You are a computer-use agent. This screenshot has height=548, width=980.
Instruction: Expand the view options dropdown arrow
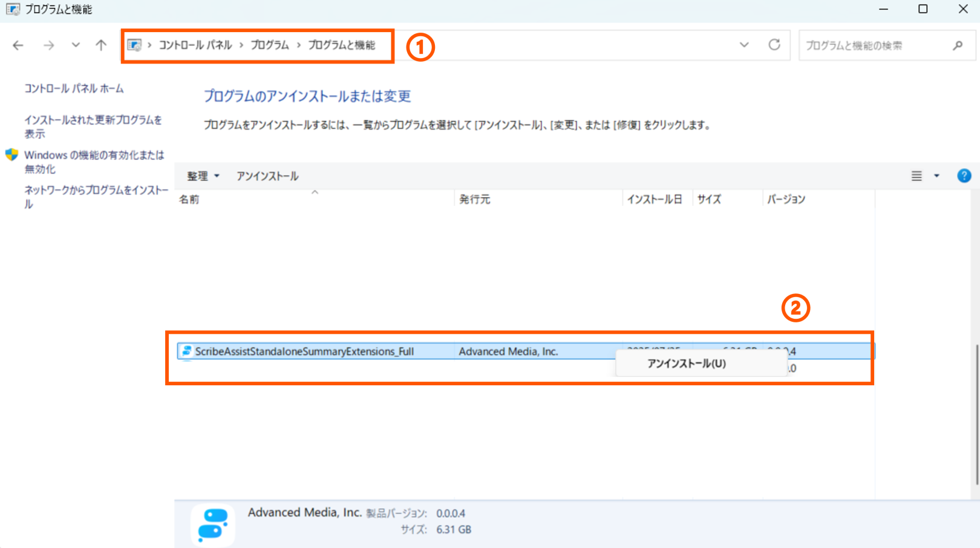tap(936, 176)
